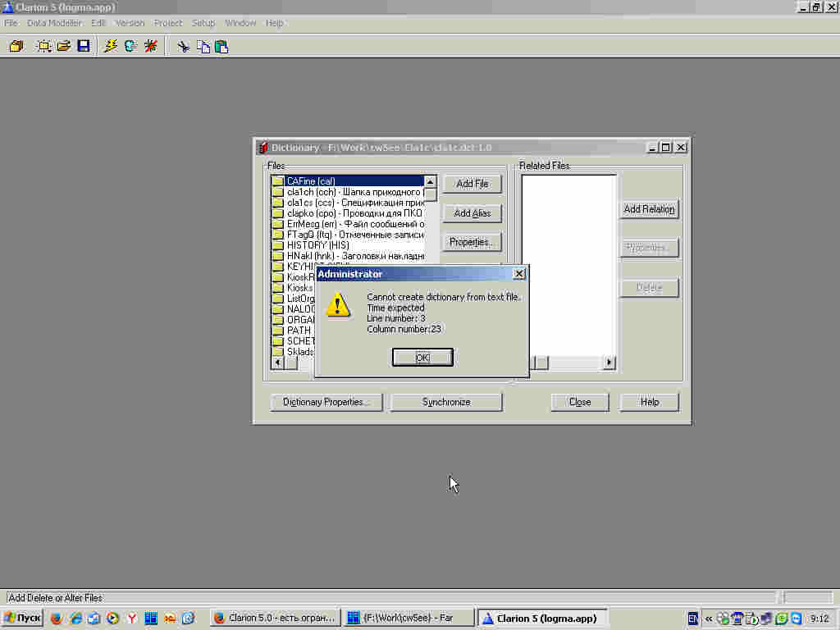840x630 pixels.
Task: Click the Copy icon in the toolbar
Action: 203,47
